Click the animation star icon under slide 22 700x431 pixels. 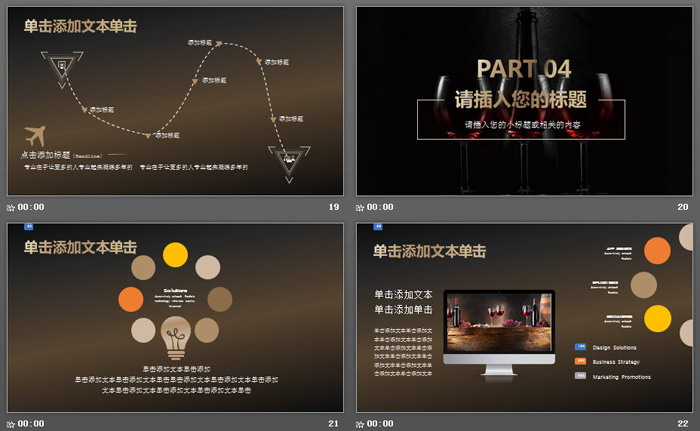pyautogui.click(x=360, y=424)
